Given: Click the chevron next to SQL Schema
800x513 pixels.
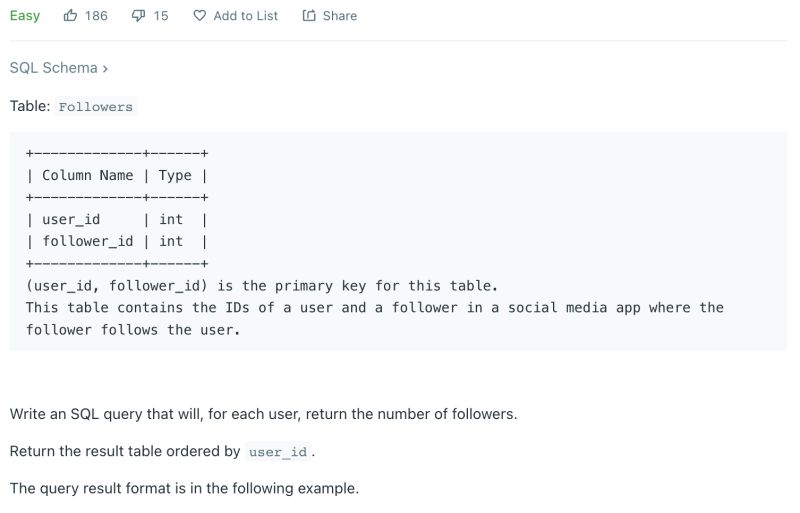Looking at the screenshot, I should (105, 68).
